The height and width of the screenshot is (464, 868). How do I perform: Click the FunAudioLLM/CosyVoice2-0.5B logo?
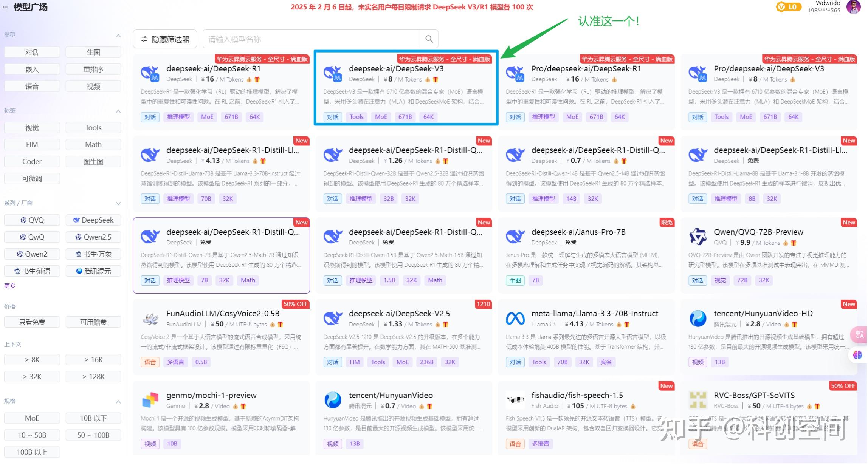tap(150, 319)
